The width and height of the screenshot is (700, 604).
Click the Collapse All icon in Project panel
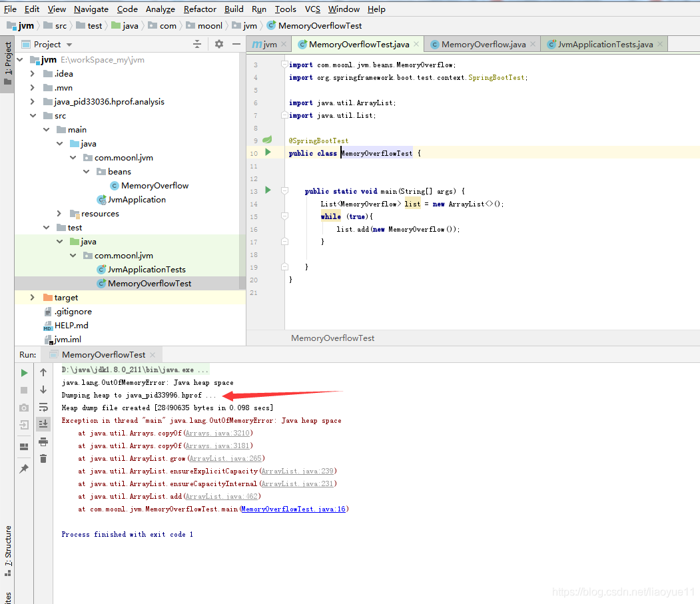[x=197, y=44]
